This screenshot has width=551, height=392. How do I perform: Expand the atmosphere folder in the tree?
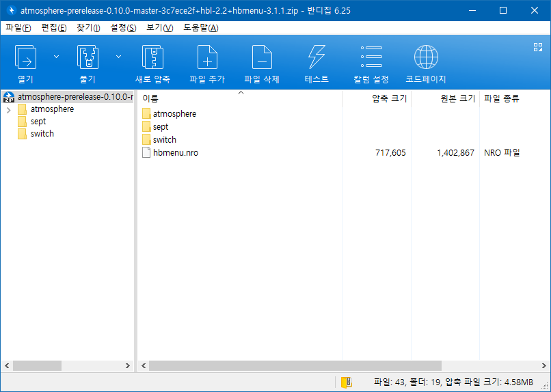coord(9,110)
